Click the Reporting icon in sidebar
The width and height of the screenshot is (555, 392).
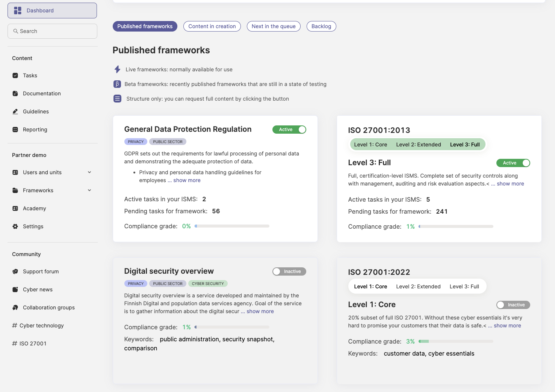(15, 130)
